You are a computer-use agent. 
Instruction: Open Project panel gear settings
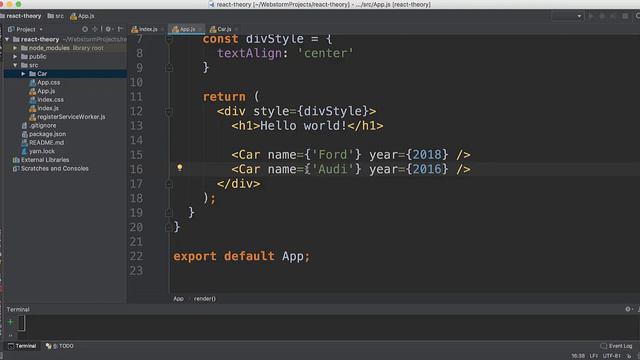(108, 29)
